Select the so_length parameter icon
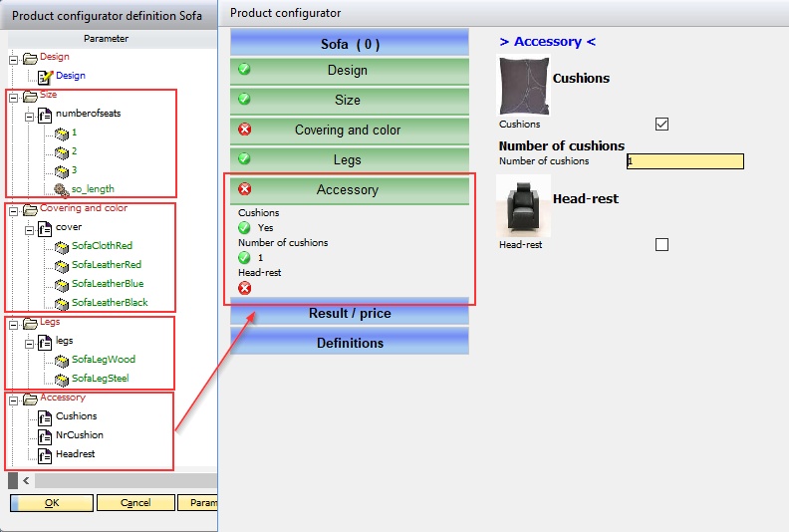Viewport: 789px width, 532px height. coord(61,188)
